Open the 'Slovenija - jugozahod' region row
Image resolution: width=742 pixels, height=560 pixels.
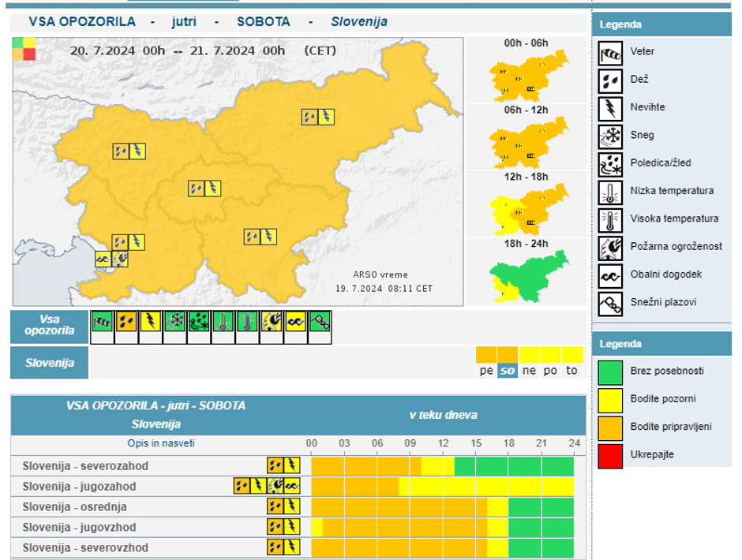coord(79,487)
